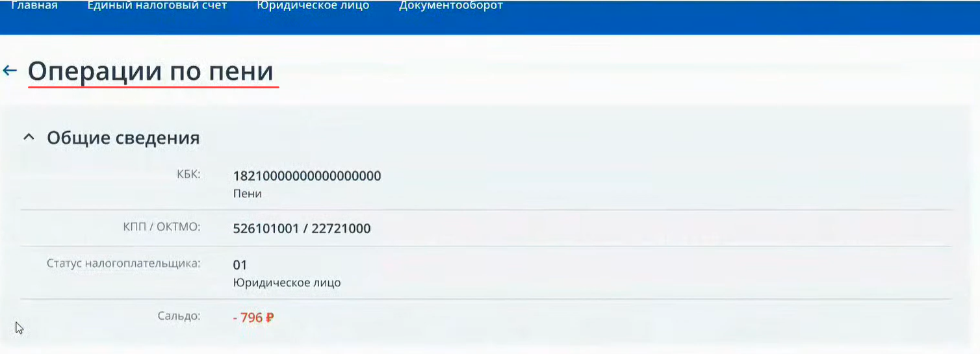Click the Сальдо field label
This screenshot has height=354, width=980.
(x=179, y=316)
